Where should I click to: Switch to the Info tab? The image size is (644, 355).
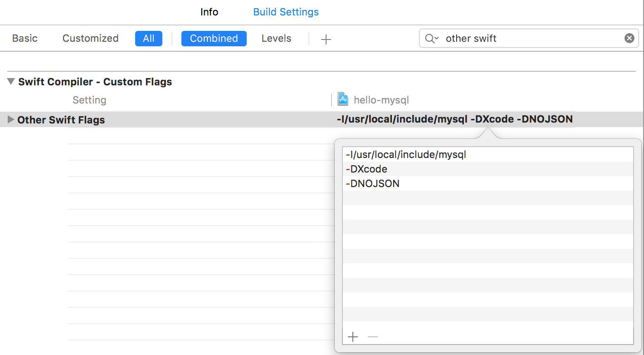(x=209, y=12)
